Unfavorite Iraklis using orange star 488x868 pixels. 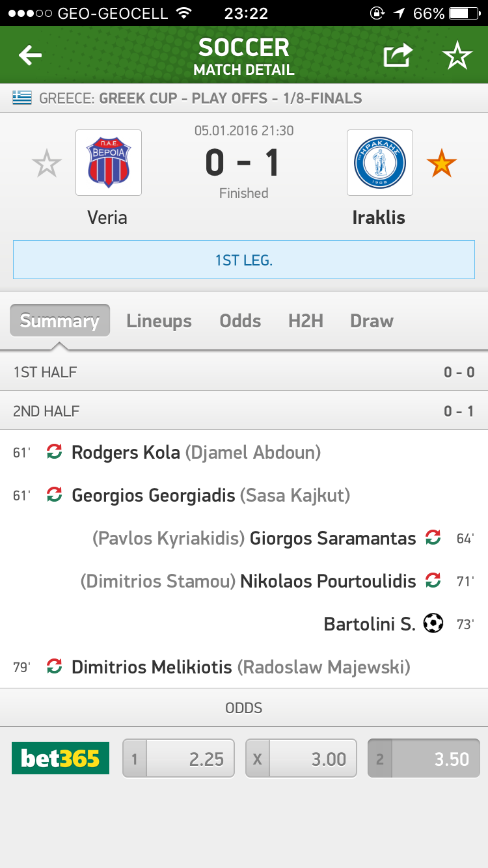[x=441, y=164]
